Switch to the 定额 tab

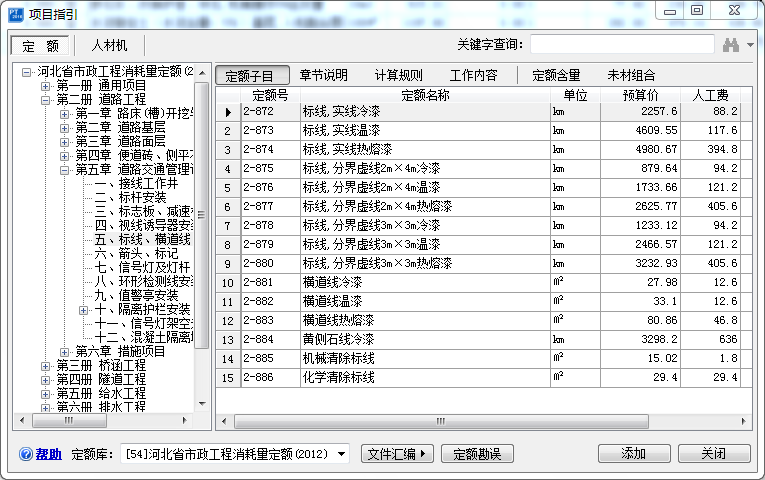(x=40, y=46)
